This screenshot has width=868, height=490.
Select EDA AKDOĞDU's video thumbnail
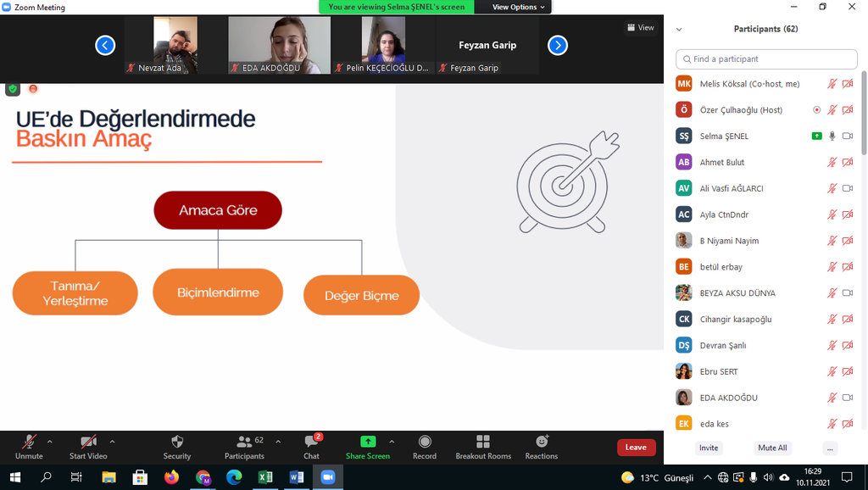coord(279,45)
